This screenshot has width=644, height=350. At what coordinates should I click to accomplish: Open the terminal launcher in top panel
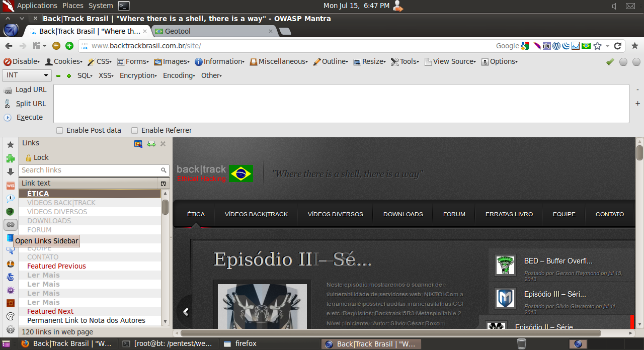tap(124, 6)
